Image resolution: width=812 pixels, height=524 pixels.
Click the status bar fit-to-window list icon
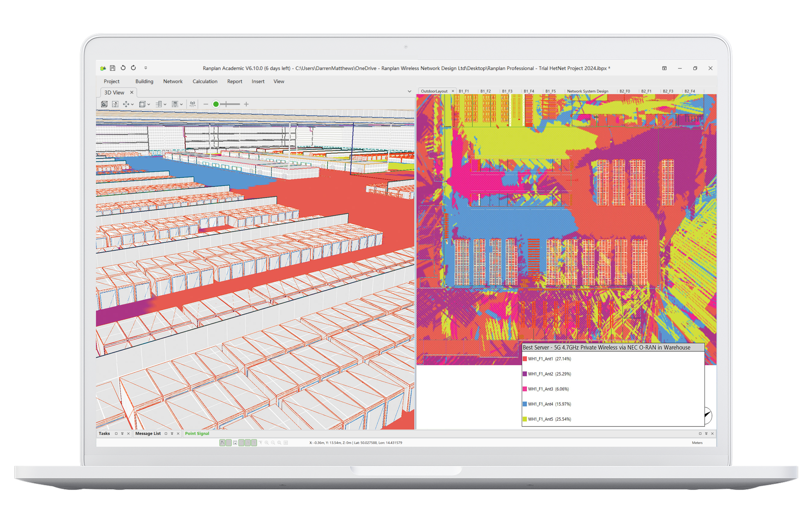click(x=286, y=443)
